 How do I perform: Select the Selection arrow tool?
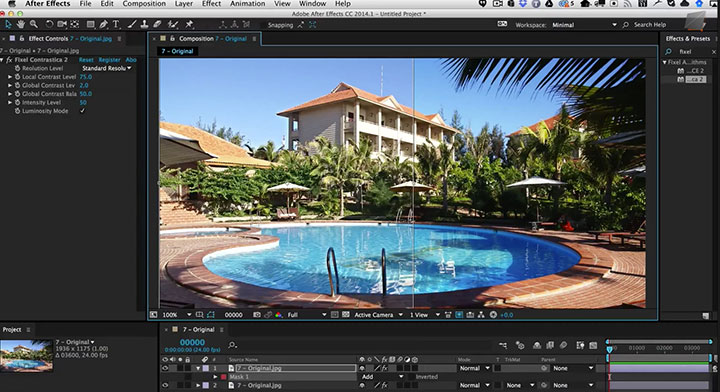click(x=8, y=24)
